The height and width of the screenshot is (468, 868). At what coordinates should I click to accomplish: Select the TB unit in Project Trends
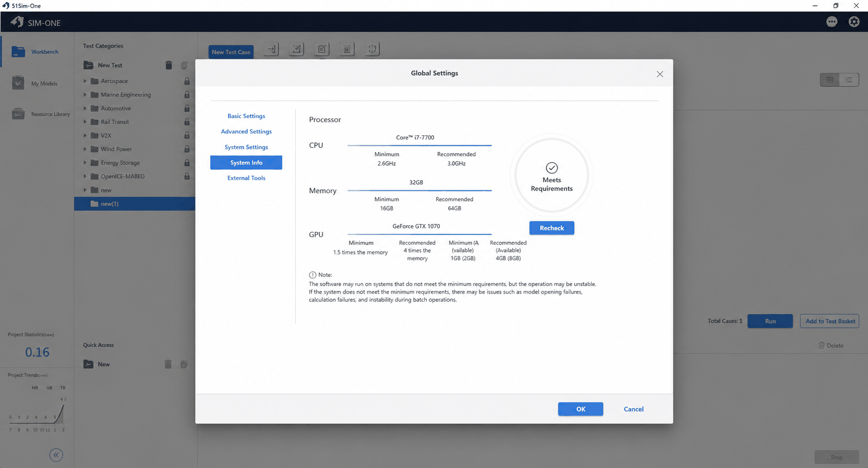pyautogui.click(x=63, y=388)
